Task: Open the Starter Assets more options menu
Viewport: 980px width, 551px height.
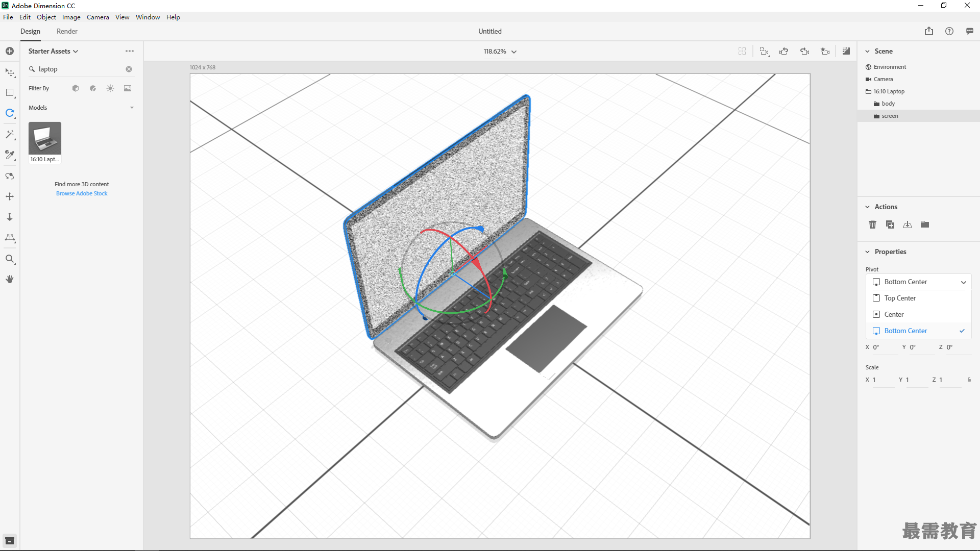Action: click(x=130, y=51)
